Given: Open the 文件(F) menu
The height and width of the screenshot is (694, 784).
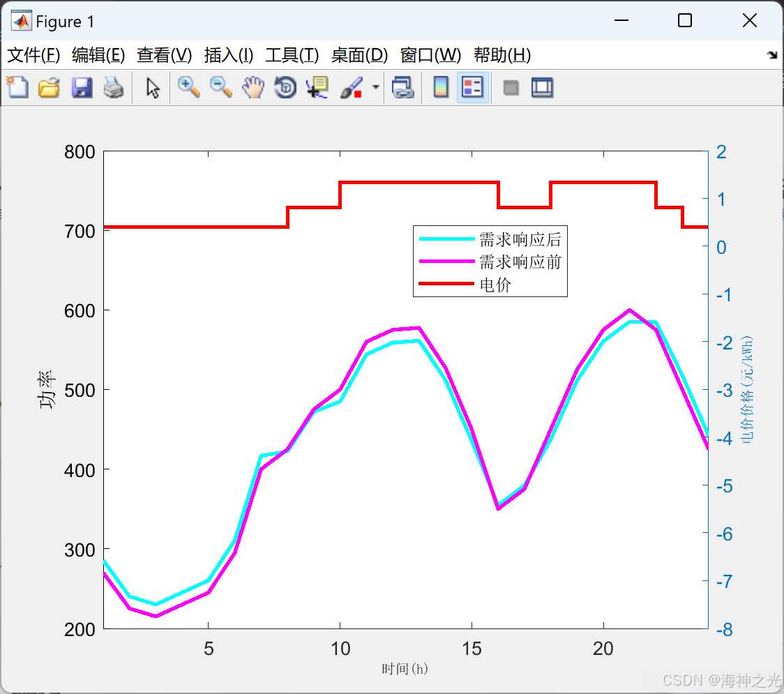Looking at the screenshot, I should [33, 55].
